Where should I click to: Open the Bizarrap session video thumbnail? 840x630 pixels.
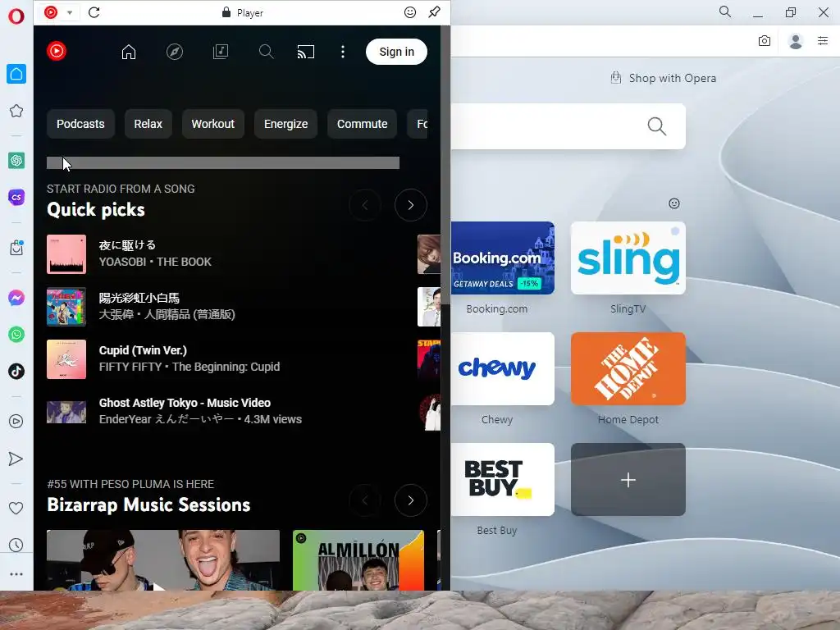tap(163, 560)
